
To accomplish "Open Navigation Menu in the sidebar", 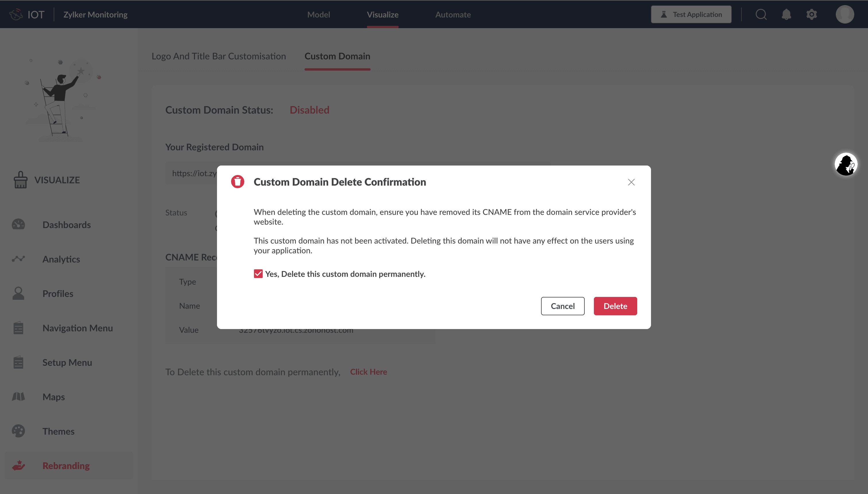I will pos(77,328).
